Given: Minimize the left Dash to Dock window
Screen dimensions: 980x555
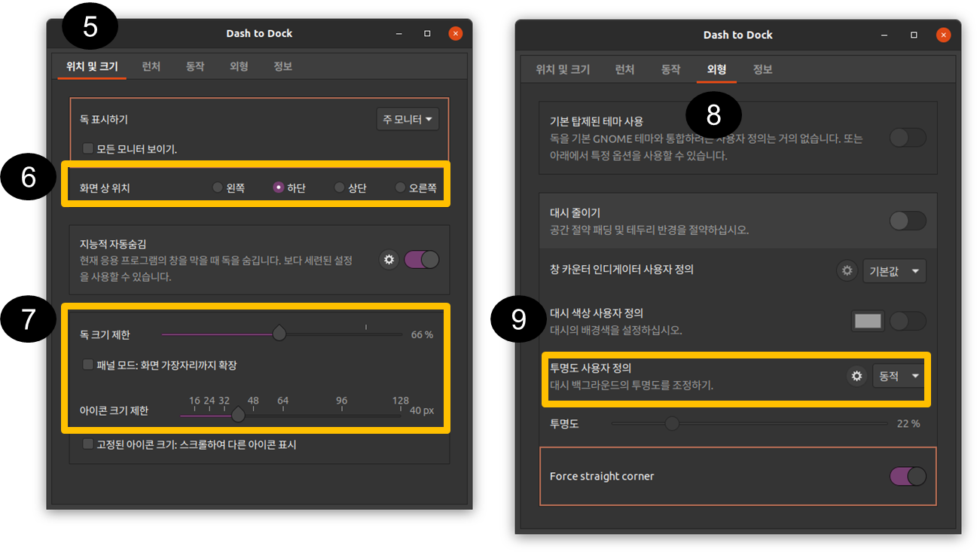Looking at the screenshot, I should click(x=398, y=33).
